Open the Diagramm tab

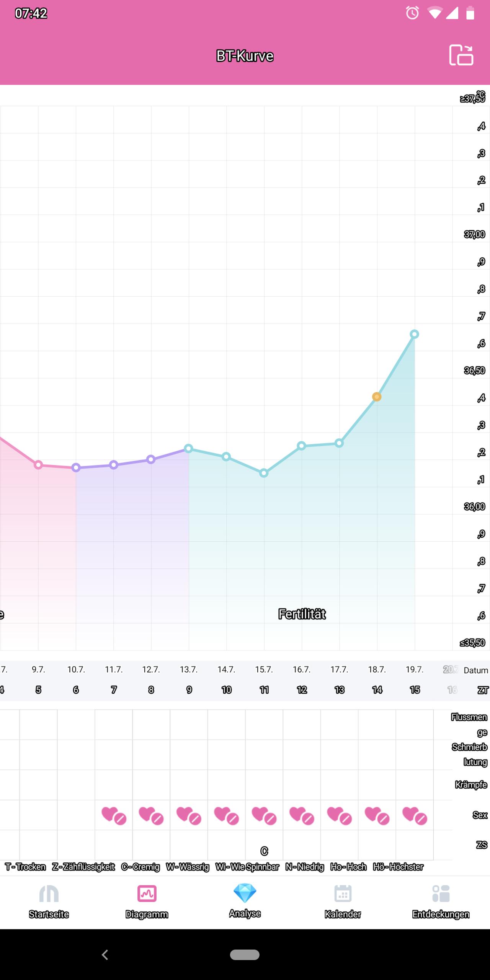click(x=147, y=901)
